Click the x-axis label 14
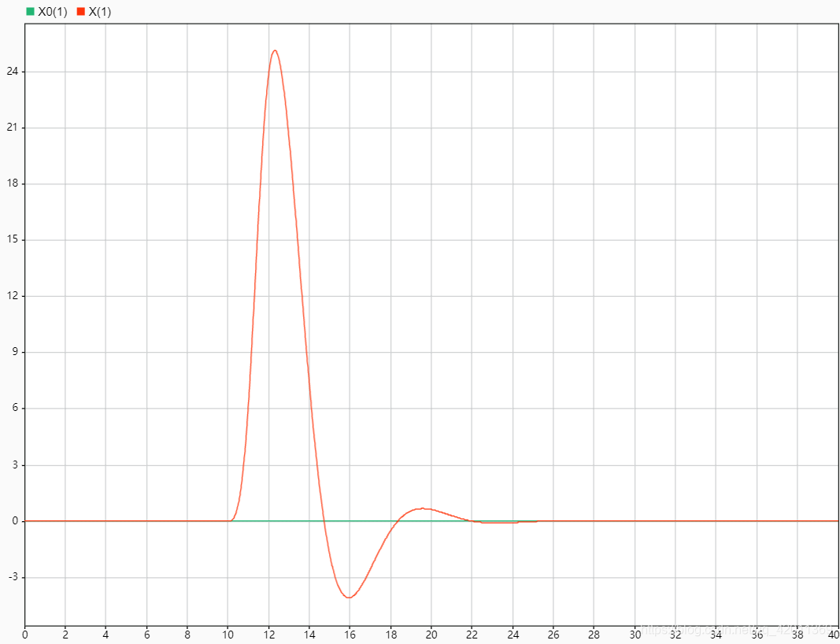 coord(309,635)
